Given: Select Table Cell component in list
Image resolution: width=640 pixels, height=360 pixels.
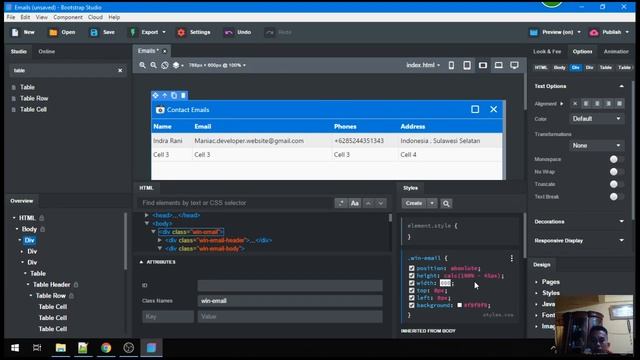Looking at the screenshot, I should [33, 109].
